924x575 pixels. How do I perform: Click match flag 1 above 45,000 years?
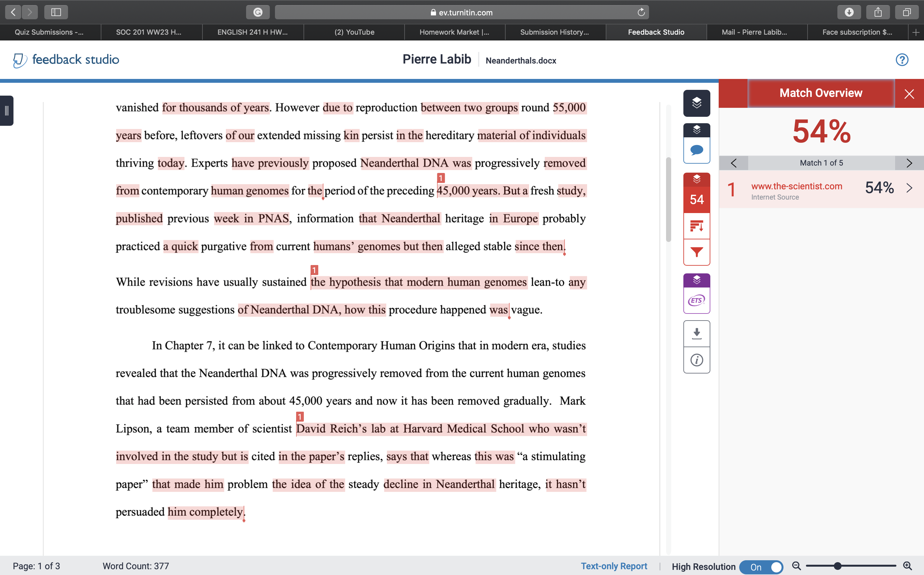pos(441,178)
